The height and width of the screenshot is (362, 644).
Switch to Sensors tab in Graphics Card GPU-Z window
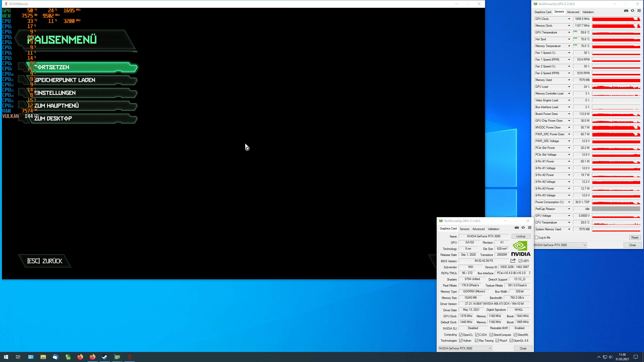(x=464, y=229)
